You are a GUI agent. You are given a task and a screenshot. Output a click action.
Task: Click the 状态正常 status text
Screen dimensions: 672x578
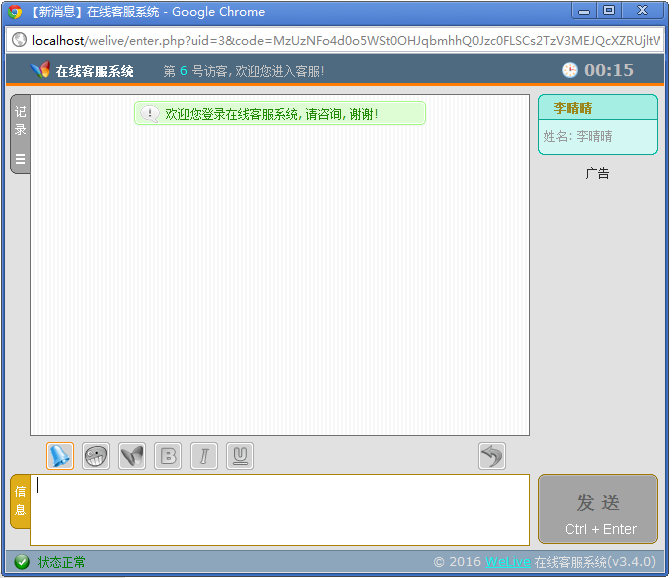[x=61, y=562]
